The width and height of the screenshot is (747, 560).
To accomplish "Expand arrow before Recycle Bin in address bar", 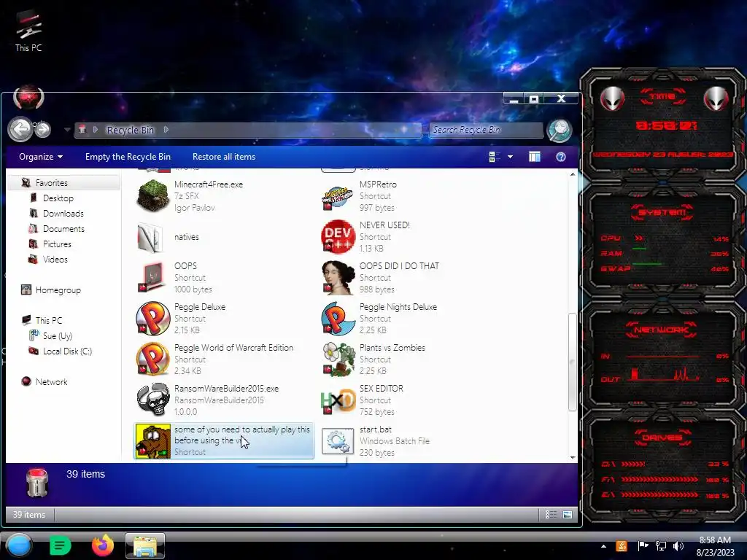I will pyautogui.click(x=96, y=130).
